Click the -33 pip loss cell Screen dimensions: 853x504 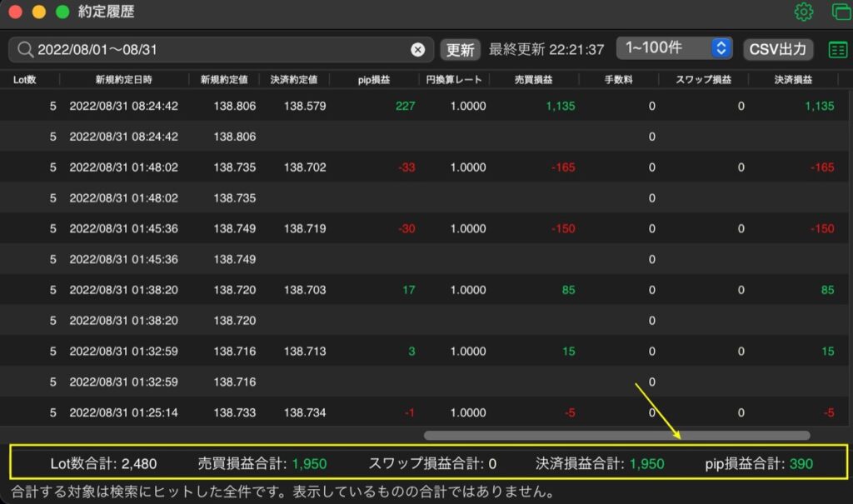pos(407,167)
